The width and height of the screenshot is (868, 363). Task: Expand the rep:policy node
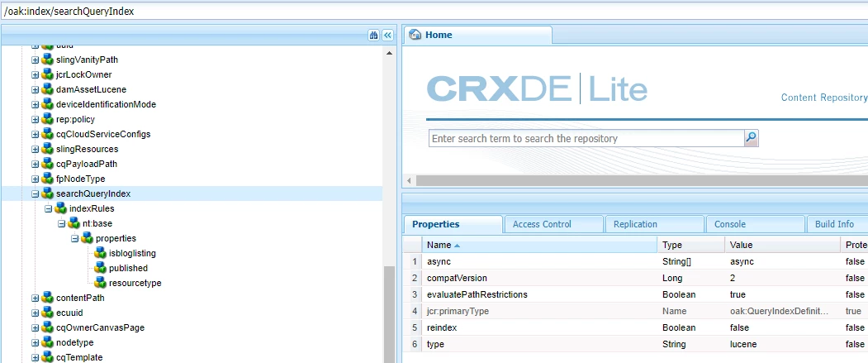point(35,120)
